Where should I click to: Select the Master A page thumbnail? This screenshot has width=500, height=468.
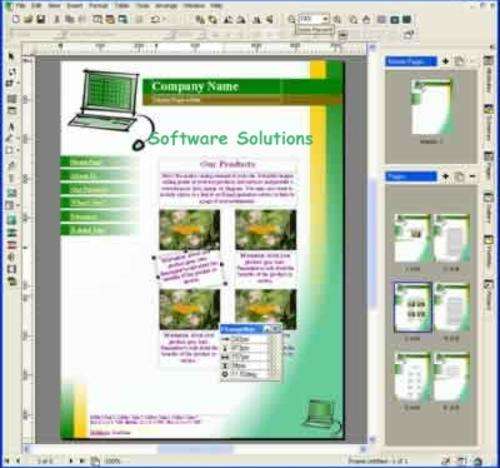(431, 107)
